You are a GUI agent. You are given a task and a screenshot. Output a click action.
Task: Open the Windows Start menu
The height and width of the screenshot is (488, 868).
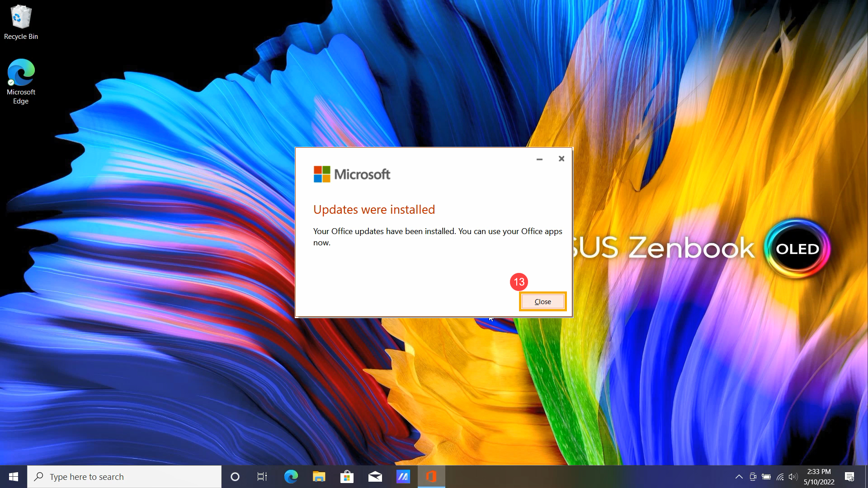click(x=14, y=477)
